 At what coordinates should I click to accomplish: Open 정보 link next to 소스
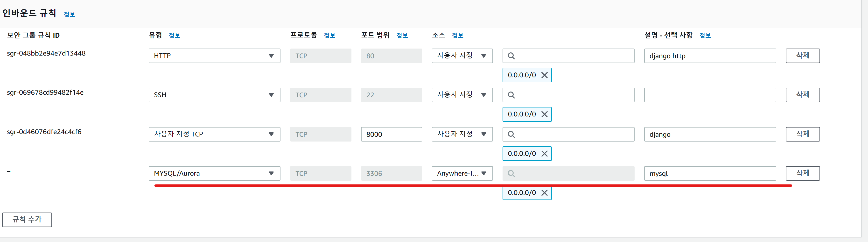458,36
